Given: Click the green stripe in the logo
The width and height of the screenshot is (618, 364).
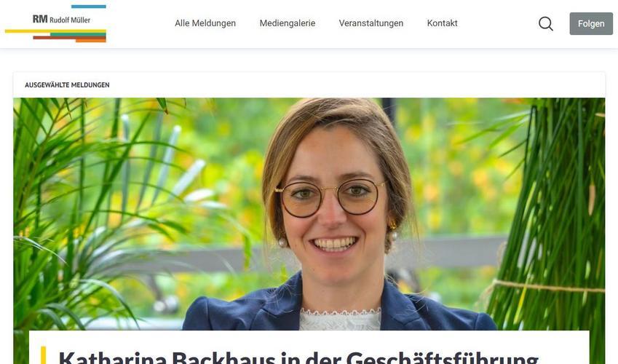Looking at the screenshot, I should click(78, 35).
